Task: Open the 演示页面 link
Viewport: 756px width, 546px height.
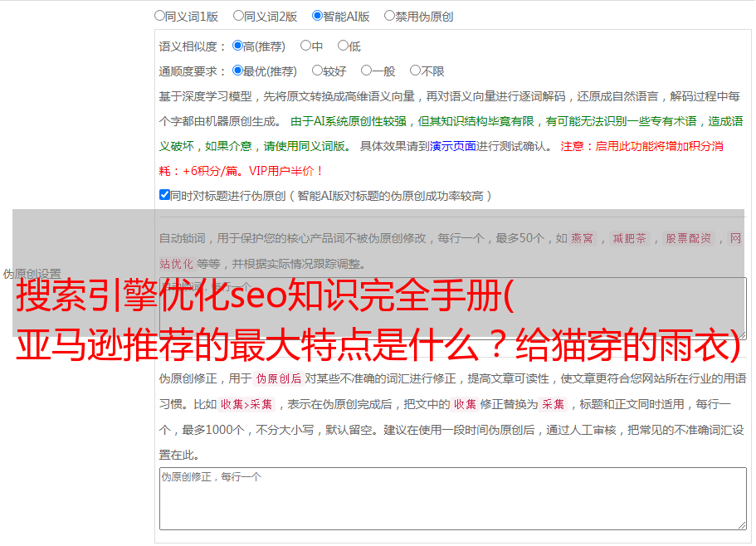Action: point(452,146)
